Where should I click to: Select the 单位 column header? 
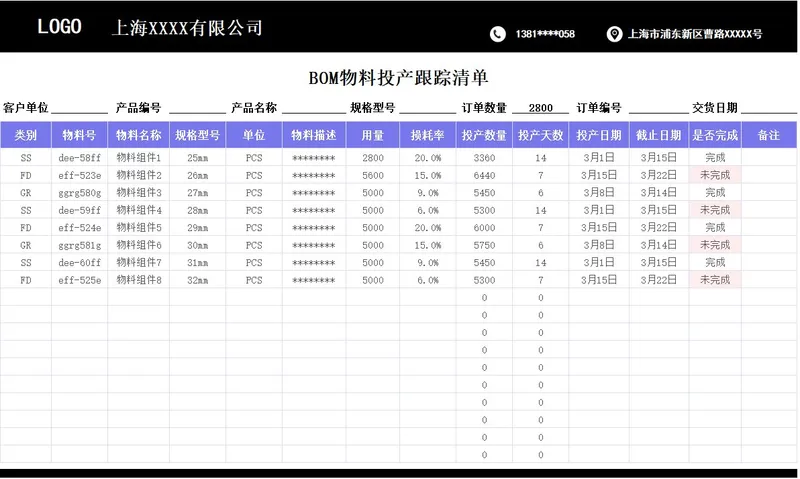(254, 135)
